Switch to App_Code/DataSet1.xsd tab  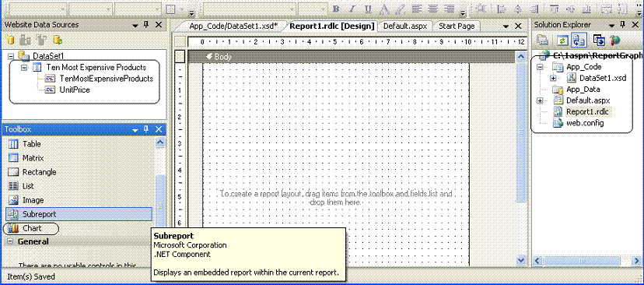coord(233,26)
